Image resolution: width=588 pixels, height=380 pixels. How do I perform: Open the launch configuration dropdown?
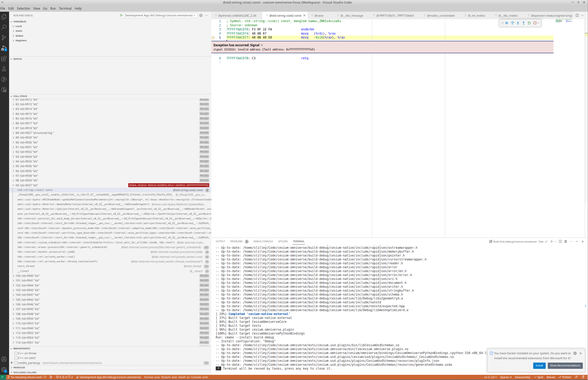(x=194, y=15)
